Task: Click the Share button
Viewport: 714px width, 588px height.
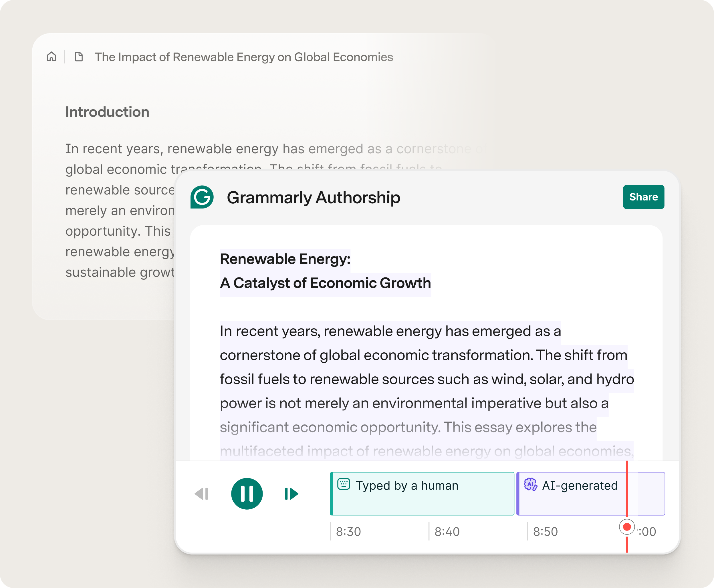Action: pyautogui.click(x=644, y=197)
